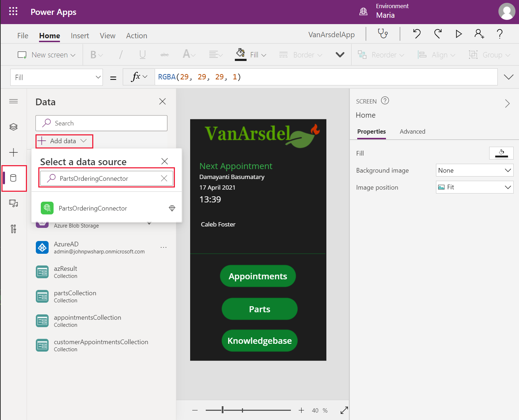
Task: Select PartsOrderingConnector search result
Action: 107,208
